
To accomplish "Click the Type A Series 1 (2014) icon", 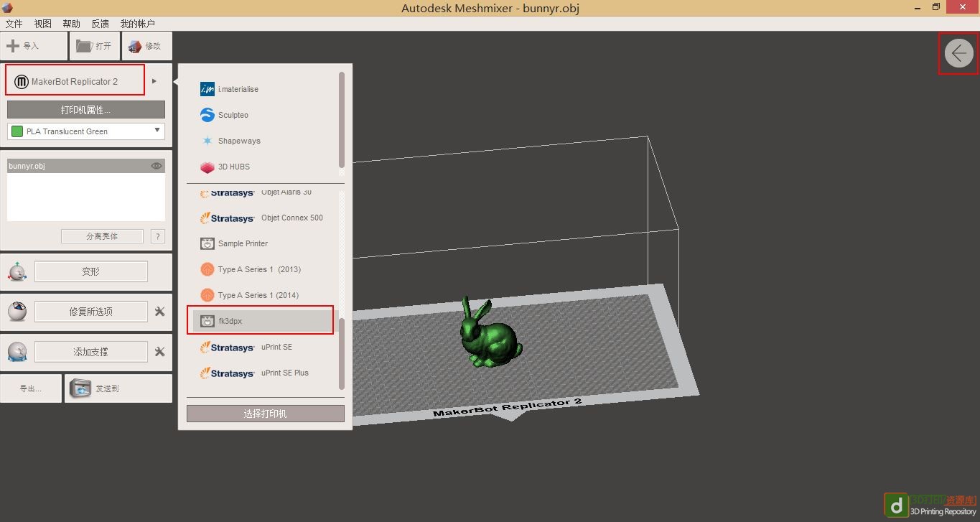I will tap(207, 295).
